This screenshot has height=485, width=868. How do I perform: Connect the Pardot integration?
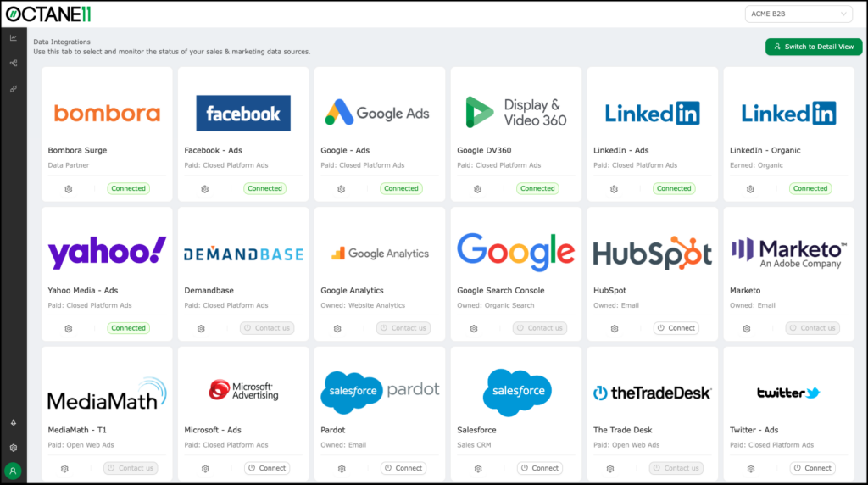[403, 468]
